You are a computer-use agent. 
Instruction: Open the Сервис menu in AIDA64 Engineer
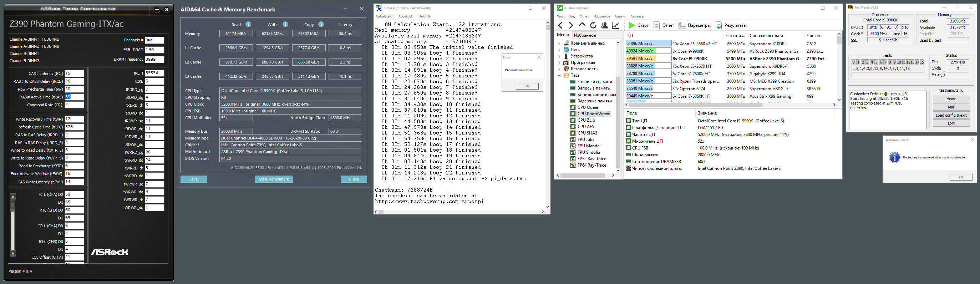(620, 16)
